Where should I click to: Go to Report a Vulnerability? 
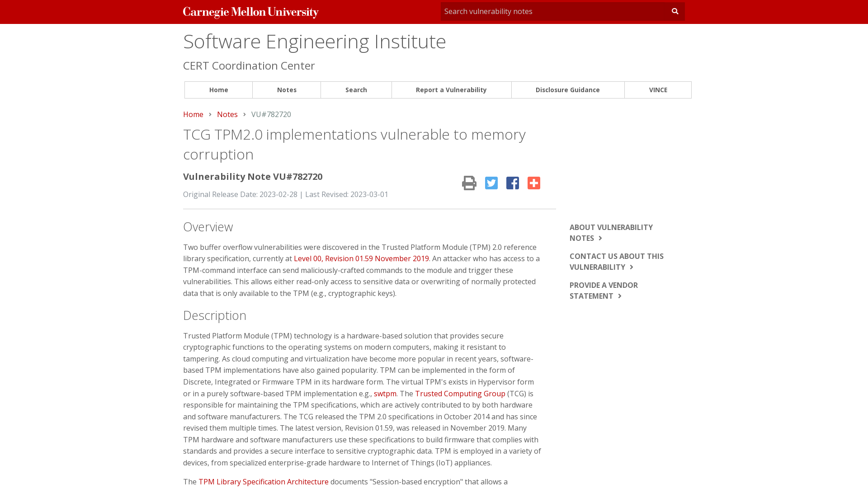451,90
